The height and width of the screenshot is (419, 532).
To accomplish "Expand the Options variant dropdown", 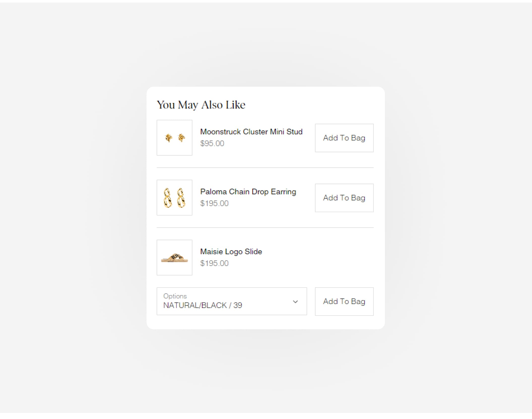I will click(231, 301).
